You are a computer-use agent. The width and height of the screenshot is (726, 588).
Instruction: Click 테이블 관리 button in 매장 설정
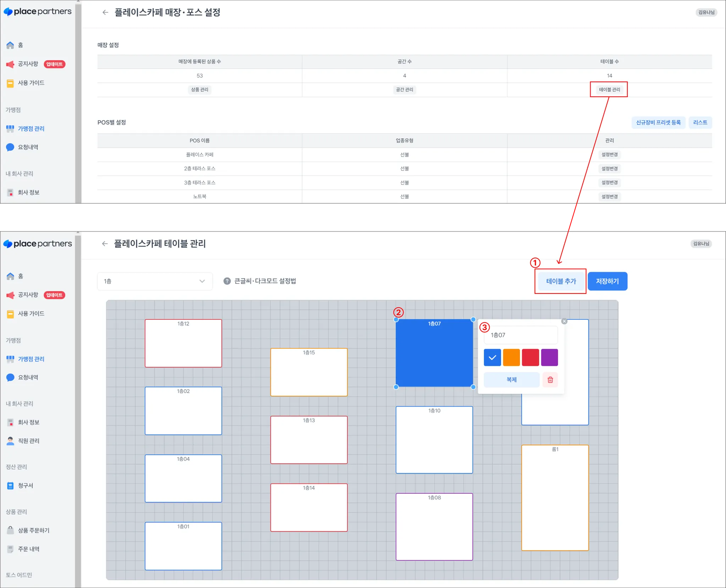pos(609,90)
